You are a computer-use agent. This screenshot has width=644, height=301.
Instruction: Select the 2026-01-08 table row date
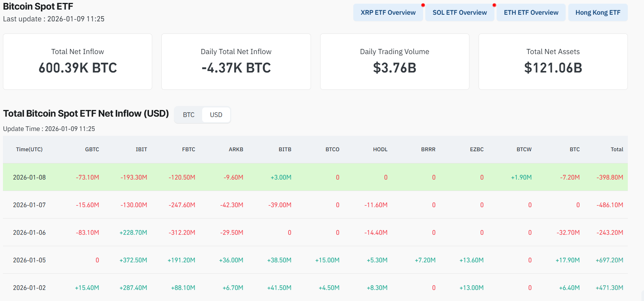click(x=29, y=177)
